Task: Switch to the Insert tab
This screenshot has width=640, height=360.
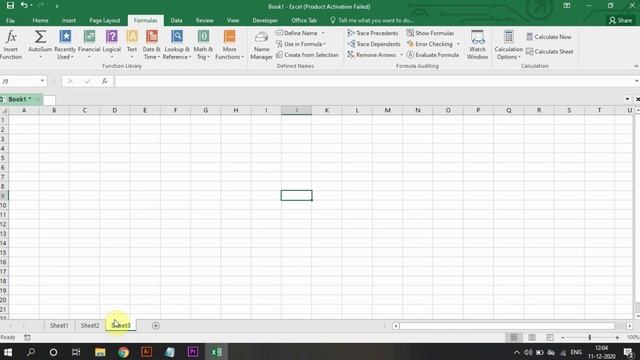Action: (69, 20)
